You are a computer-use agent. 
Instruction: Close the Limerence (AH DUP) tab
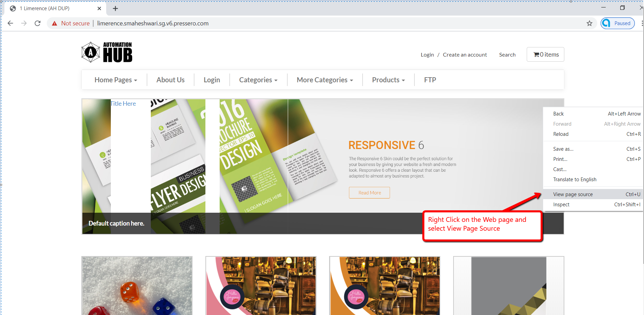99,8
